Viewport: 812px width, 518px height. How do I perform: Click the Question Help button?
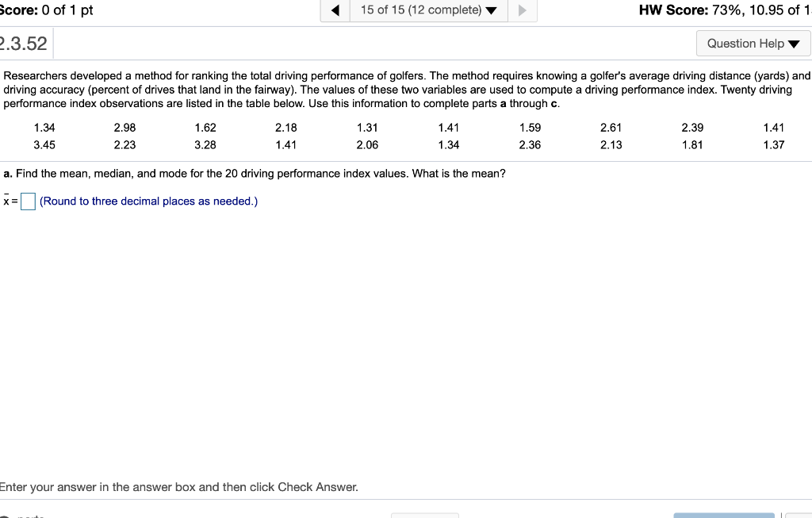752,43
